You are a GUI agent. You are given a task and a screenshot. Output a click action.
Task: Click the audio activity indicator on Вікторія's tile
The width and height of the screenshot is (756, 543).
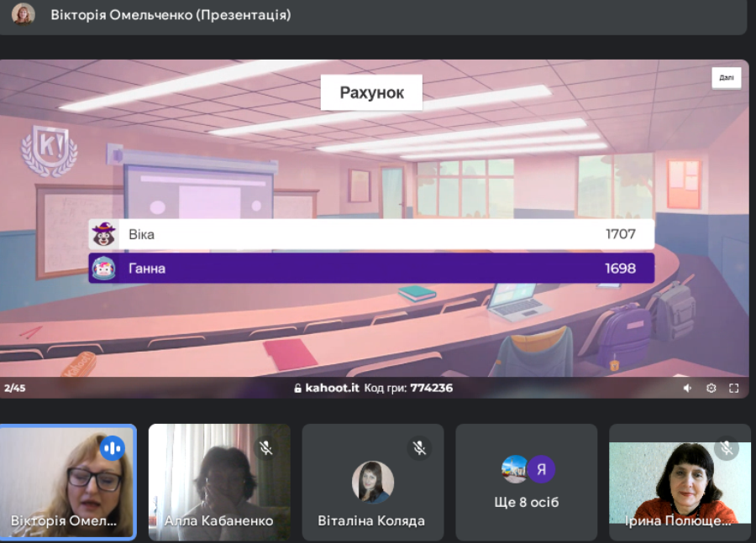coord(112,448)
